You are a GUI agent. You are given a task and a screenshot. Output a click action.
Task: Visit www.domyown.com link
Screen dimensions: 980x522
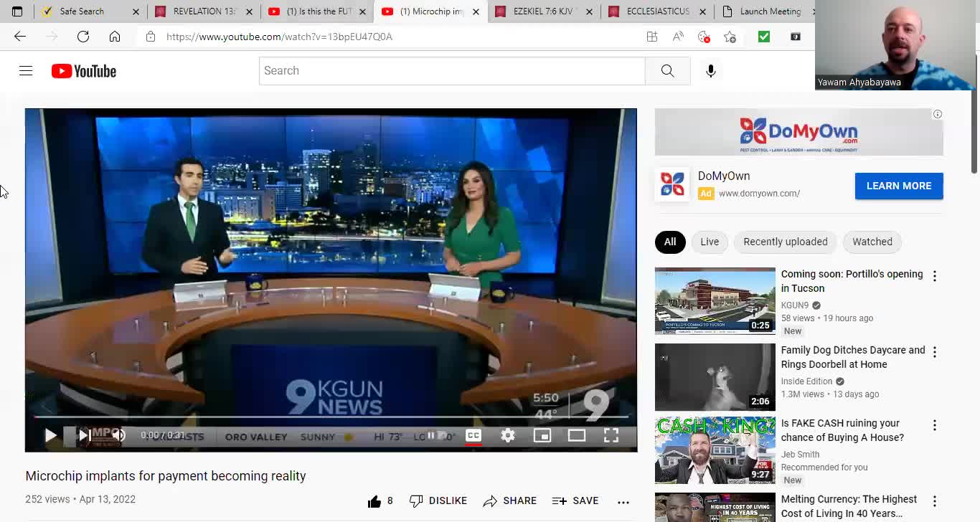pos(759,194)
